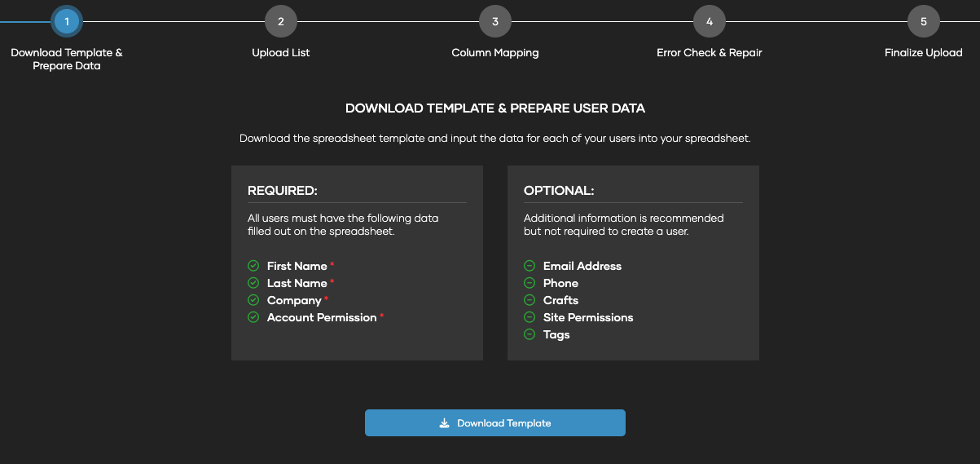Click the minus circle icon next to Phone
Screen dimensions: 980x464
(x=530, y=283)
